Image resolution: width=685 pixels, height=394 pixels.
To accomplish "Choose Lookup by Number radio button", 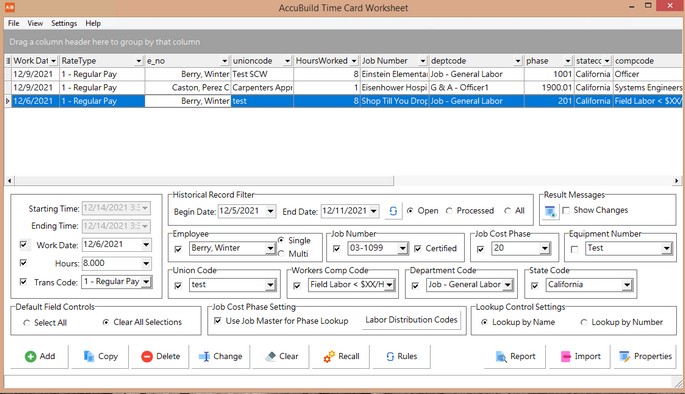I will point(584,322).
